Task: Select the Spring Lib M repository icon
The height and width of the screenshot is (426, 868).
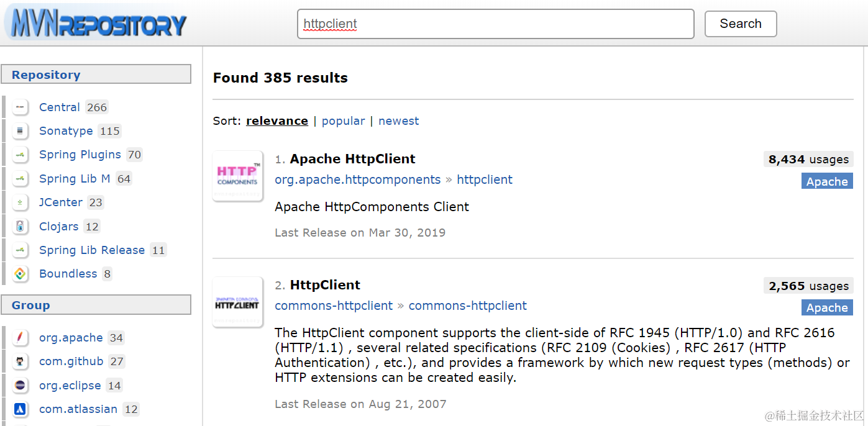Action: pyautogui.click(x=21, y=179)
